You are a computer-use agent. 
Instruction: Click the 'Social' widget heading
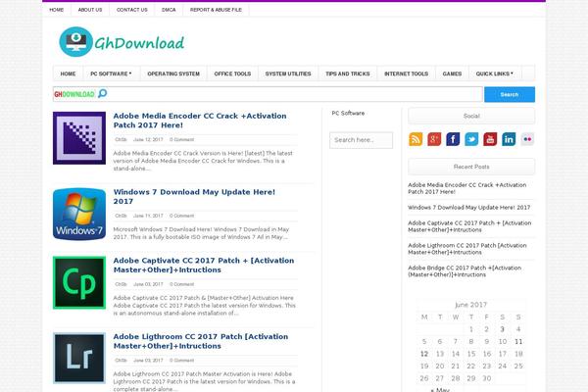tap(471, 116)
